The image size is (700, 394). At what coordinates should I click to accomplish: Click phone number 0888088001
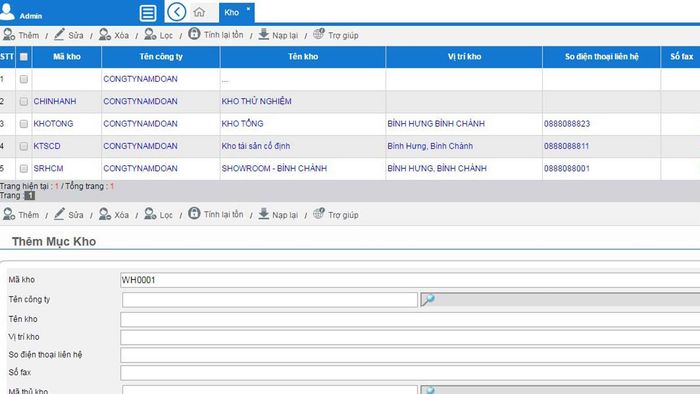click(x=567, y=168)
